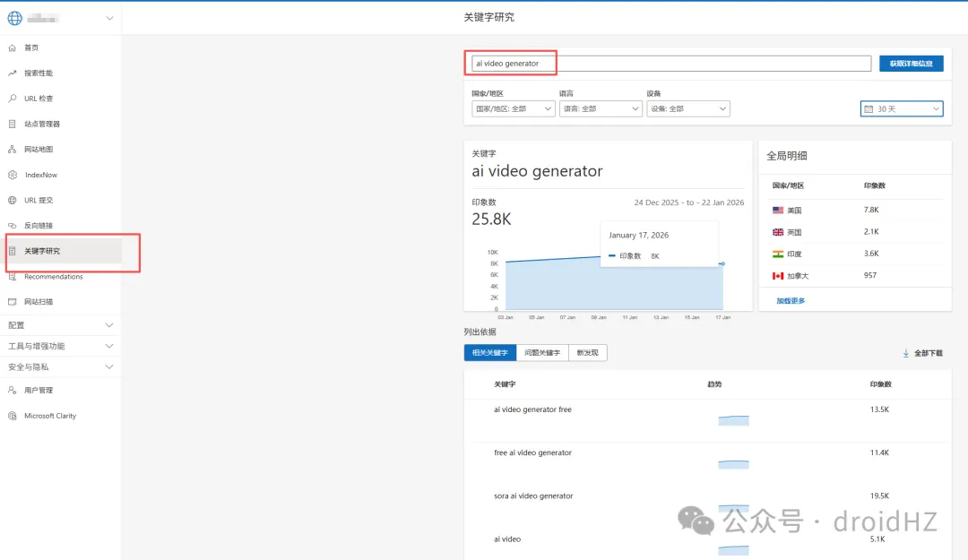Viewport: 968px width, 560px height.
Task: Click the URL inspection magnifier icon
Action: [13, 99]
